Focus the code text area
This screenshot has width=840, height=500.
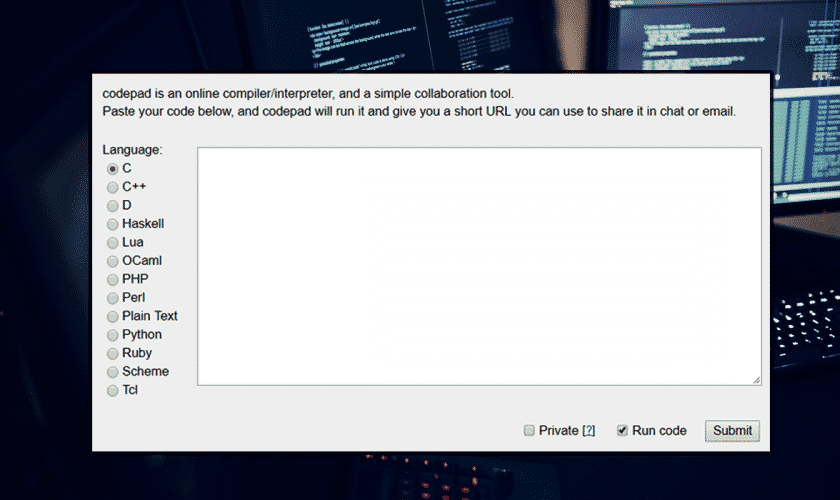tap(479, 266)
